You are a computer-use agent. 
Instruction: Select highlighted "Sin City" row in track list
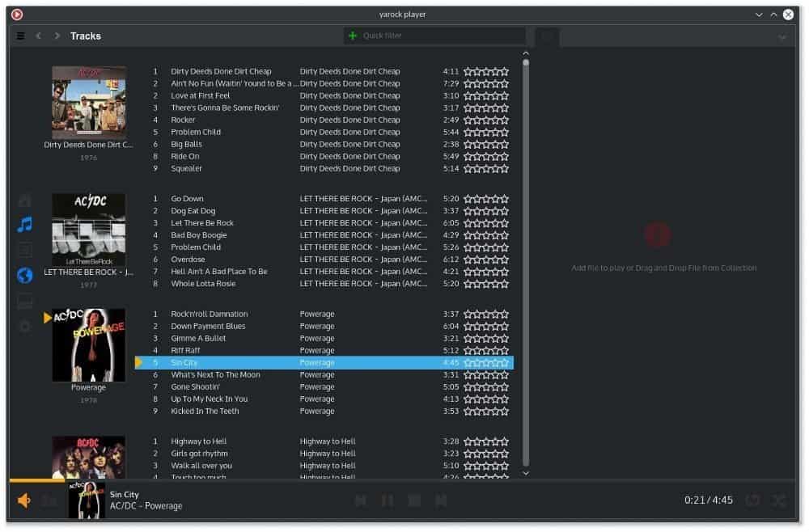324,362
